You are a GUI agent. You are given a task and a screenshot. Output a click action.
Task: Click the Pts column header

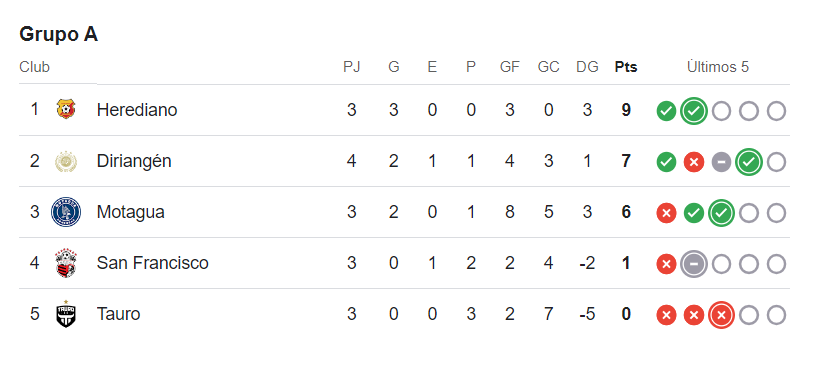point(626,67)
